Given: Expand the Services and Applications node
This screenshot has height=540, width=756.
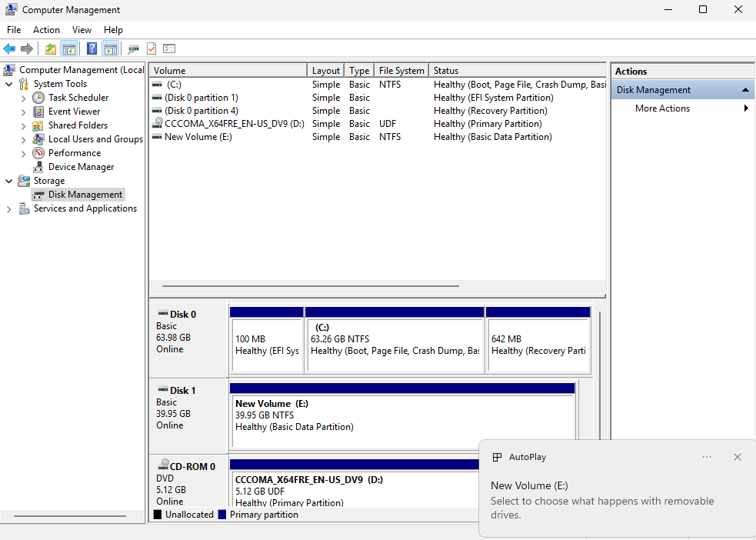Looking at the screenshot, I should click(9, 208).
